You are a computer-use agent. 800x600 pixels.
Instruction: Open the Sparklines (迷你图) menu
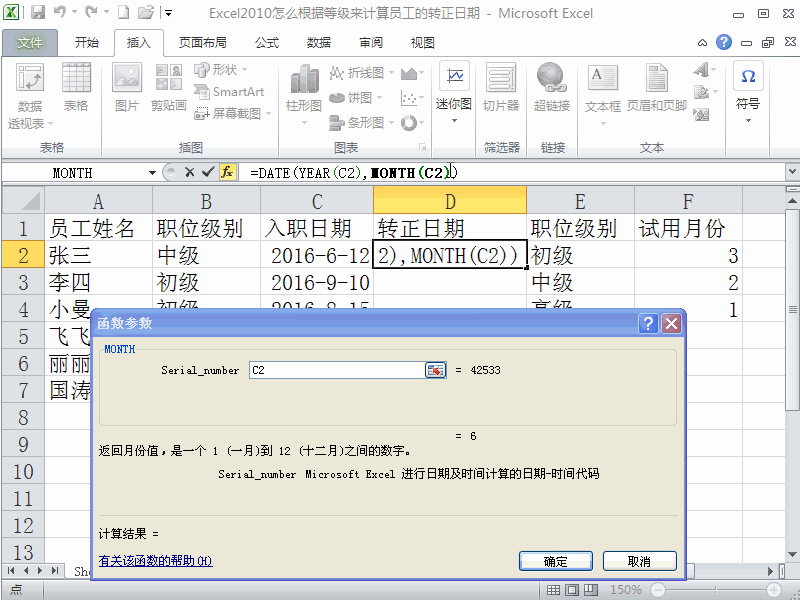(x=454, y=93)
